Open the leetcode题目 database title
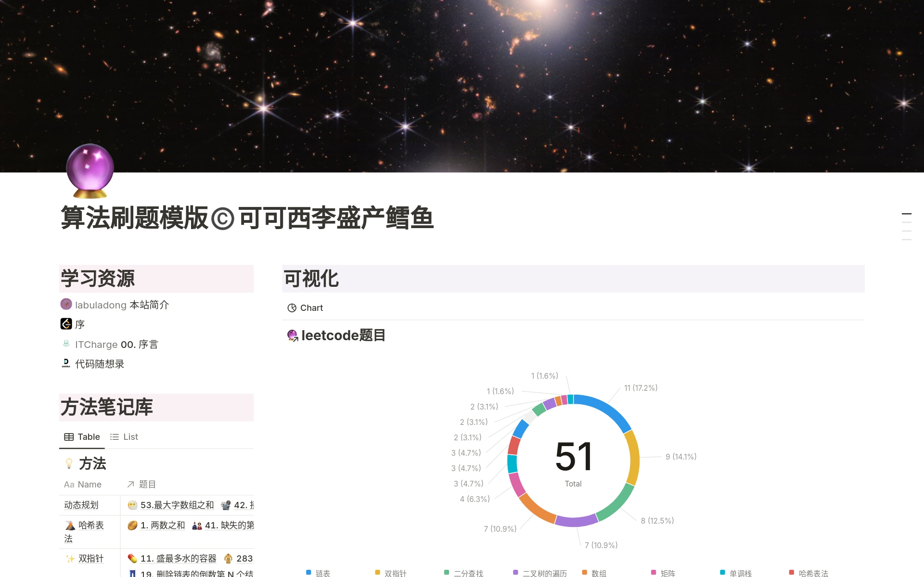This screenshot has width=924, height=577. (x=343, y=335)
